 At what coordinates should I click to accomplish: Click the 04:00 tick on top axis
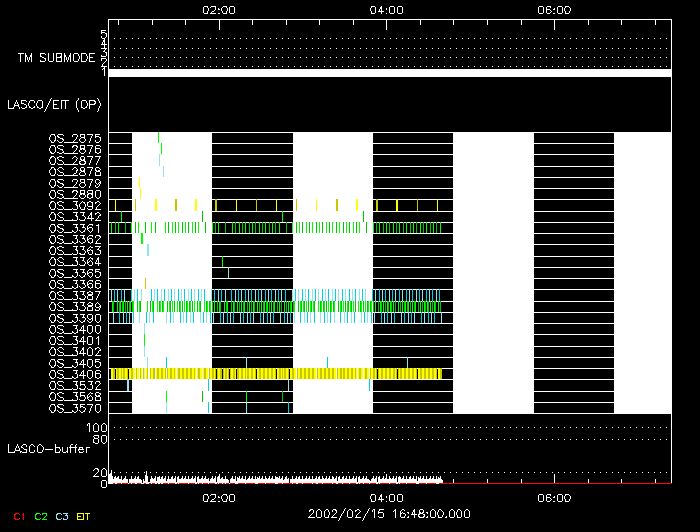386,10
